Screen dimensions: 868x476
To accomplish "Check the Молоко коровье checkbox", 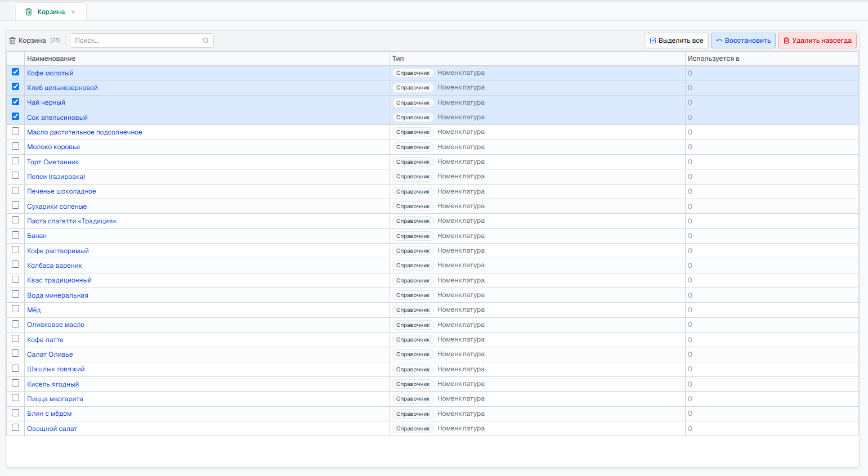I will pos(16,146).
